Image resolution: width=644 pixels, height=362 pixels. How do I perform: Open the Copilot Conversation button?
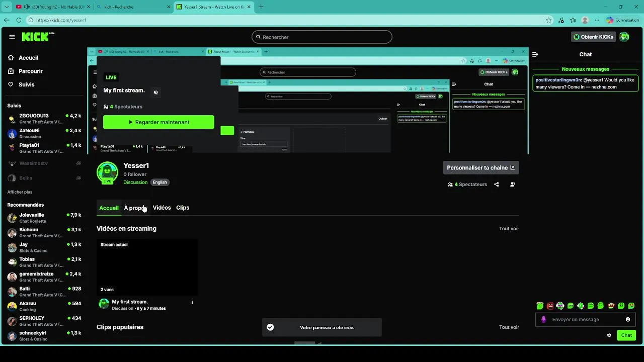622,20
